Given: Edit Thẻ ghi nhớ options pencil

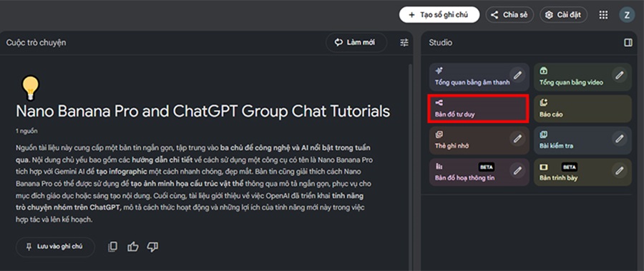Looking at the screenshot, I should pyautogui.click(x=517, y=139).
